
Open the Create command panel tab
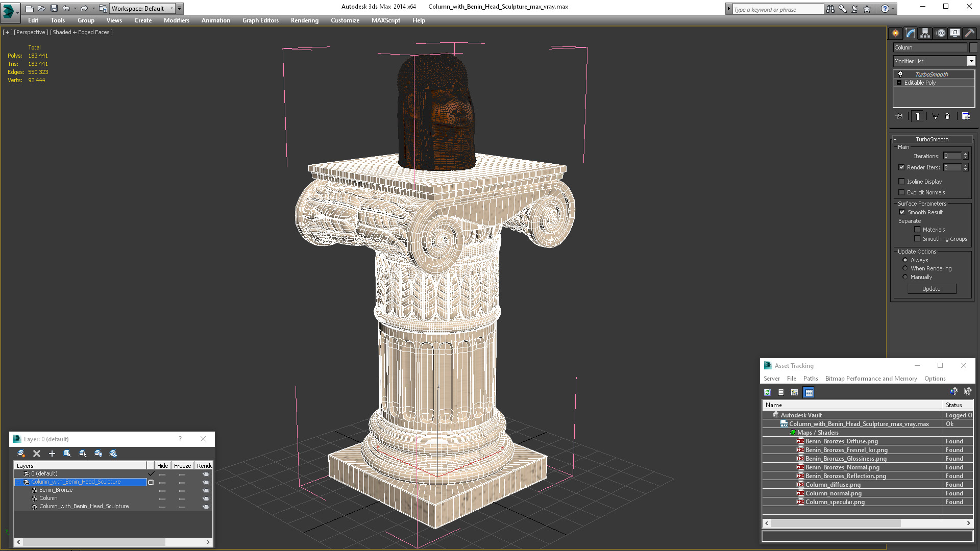(896, 33)
